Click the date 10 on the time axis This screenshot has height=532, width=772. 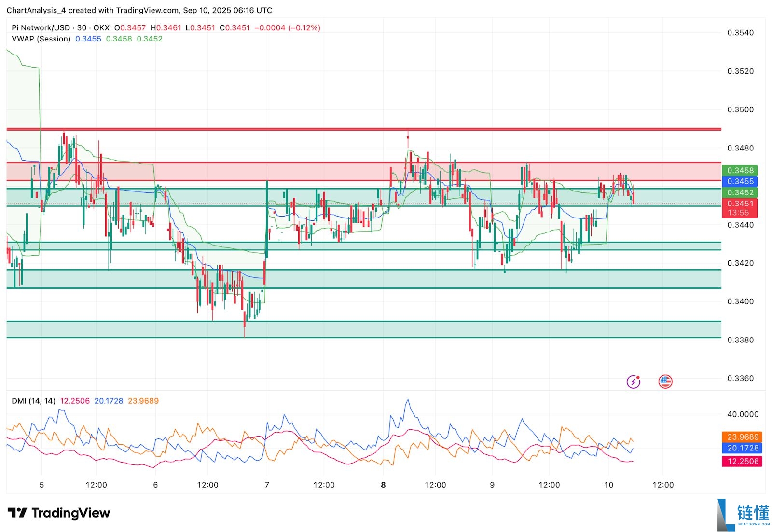click(x=608, y=485)
